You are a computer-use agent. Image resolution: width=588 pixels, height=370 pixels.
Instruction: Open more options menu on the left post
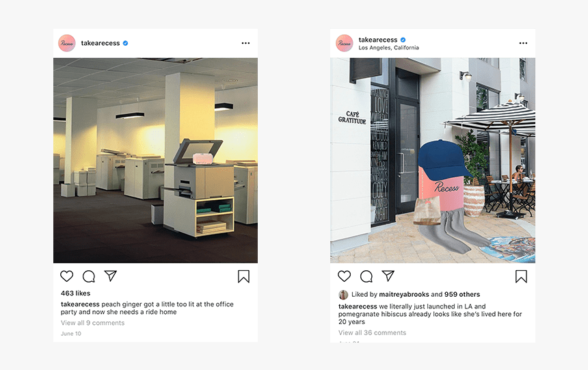click(245, 43)
